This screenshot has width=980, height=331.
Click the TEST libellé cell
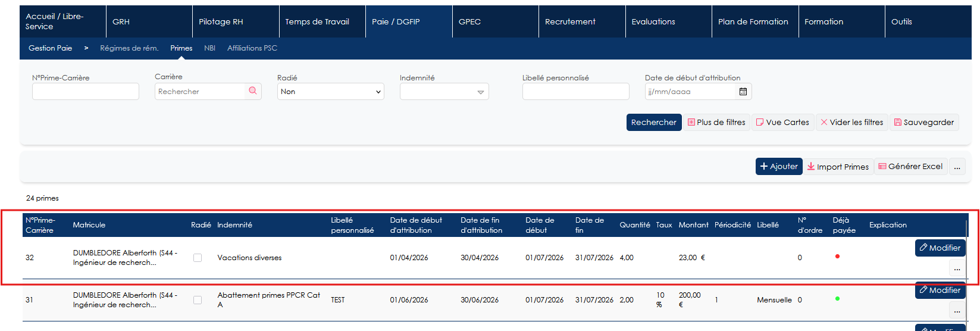pos(338,300)
